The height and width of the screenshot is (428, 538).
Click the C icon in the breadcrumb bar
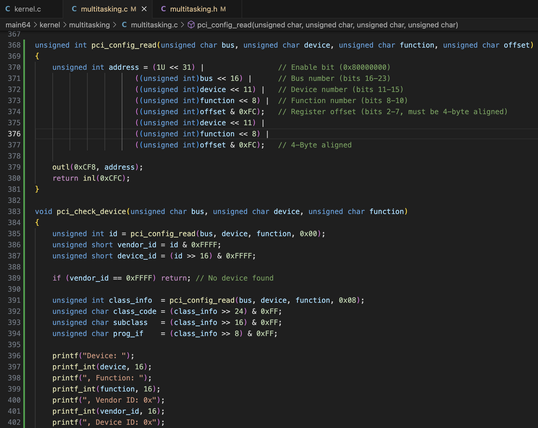point(124,25)
